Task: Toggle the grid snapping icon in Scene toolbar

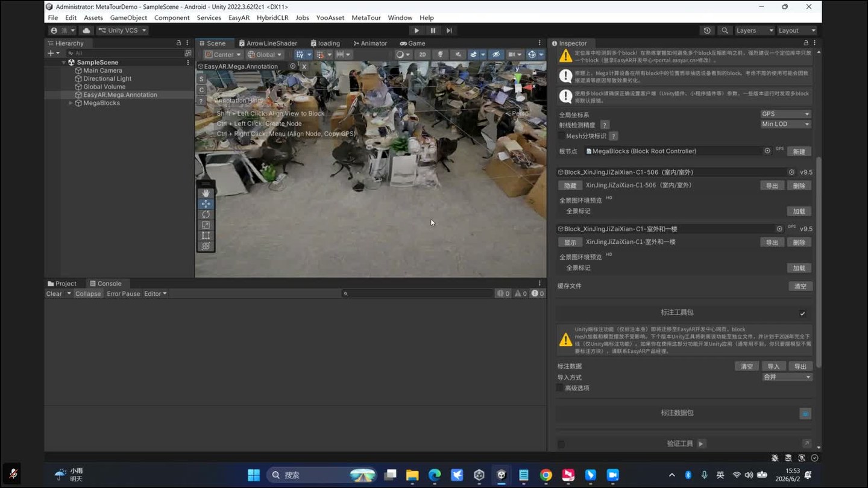Action: point(320,54)
